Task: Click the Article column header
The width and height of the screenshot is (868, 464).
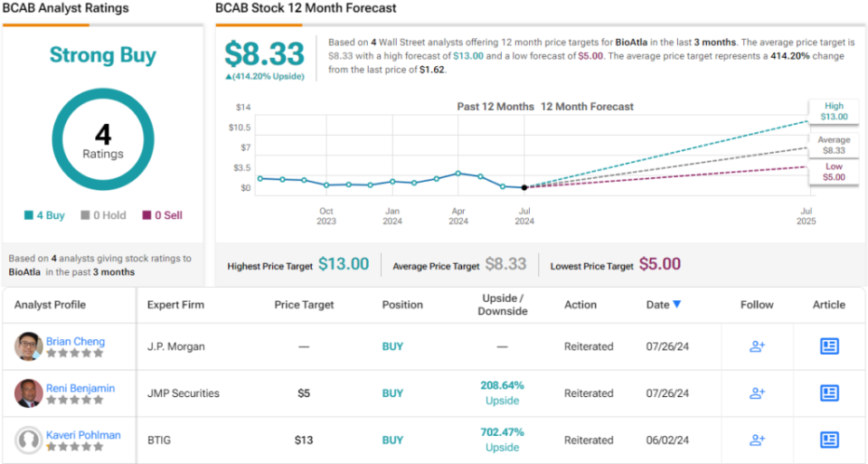Action: coord(829,305)
